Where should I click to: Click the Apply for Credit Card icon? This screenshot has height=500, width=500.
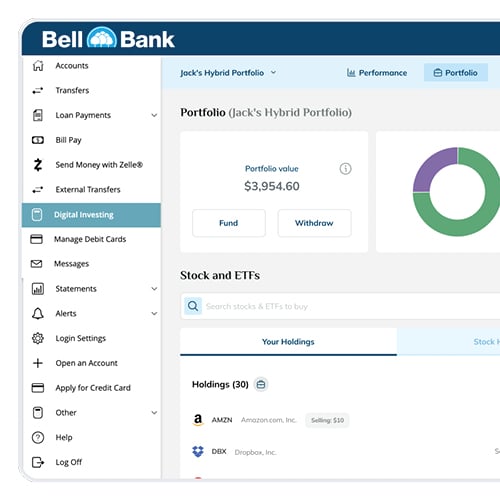point(38,388)
